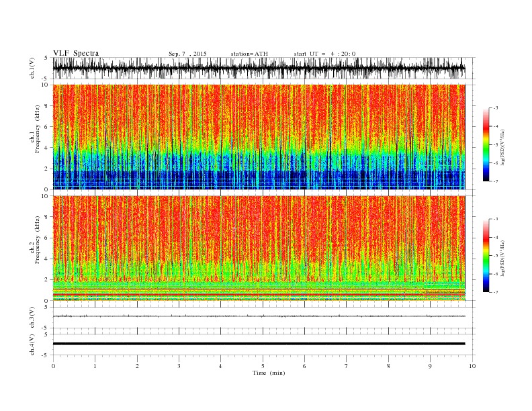Click the thick ch.4 signal trace
Screen dimensions: 532x411
pyautogui.click(x=259, y=344)
